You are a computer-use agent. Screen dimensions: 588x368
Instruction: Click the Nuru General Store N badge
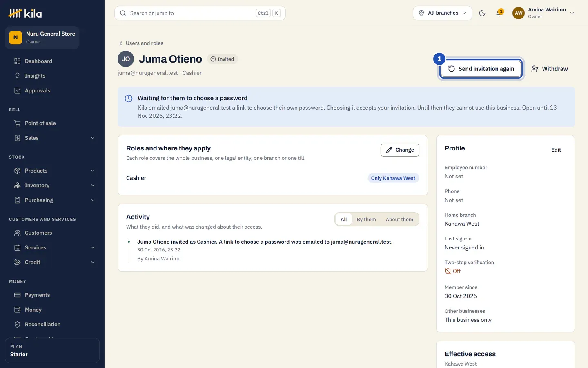pyautogui.click(x=16, y=38)
